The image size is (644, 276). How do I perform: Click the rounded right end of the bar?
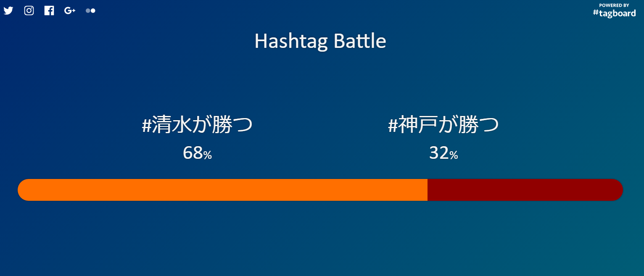[x=616, y=190]
